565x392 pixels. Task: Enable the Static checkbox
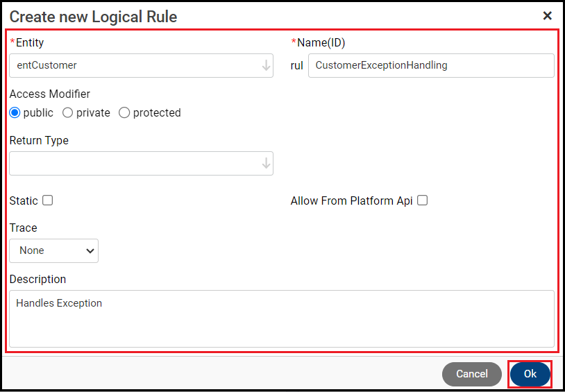[47, 201]
